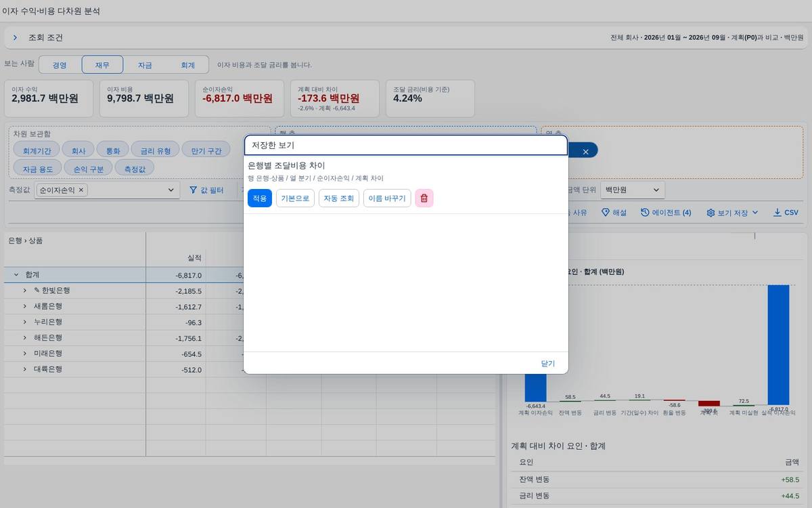Click the -96.3 value for 누리은행

tap(194, 322)
